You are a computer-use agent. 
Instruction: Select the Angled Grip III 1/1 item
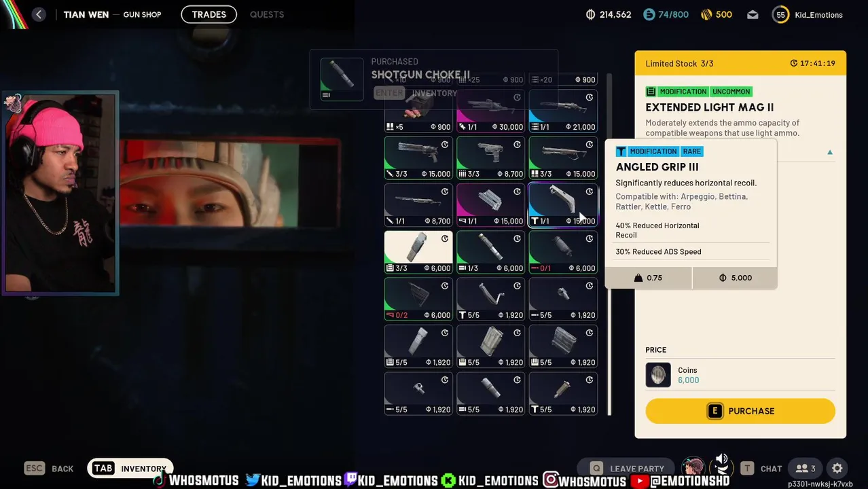pyautogui.click(x=563, y=205)
